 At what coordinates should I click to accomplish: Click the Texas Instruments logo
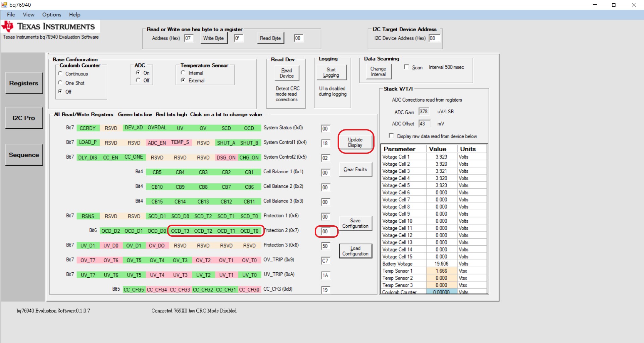50,26
